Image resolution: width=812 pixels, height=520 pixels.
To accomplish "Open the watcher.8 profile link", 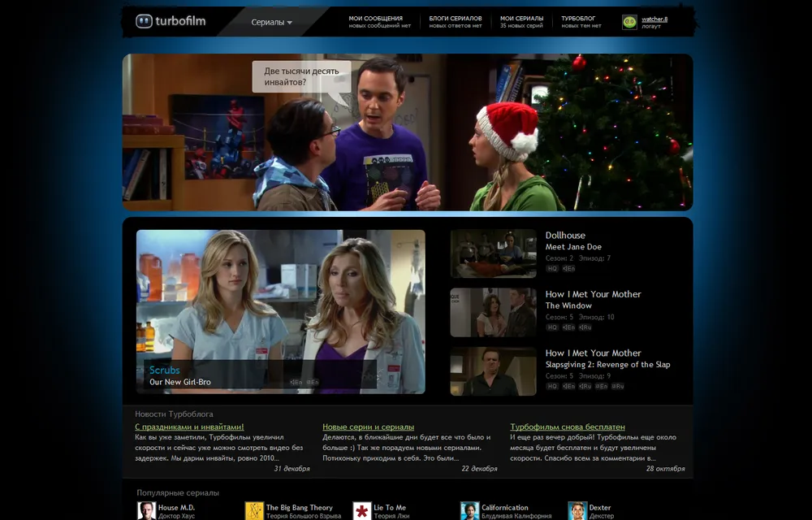I will pos(654,19).
